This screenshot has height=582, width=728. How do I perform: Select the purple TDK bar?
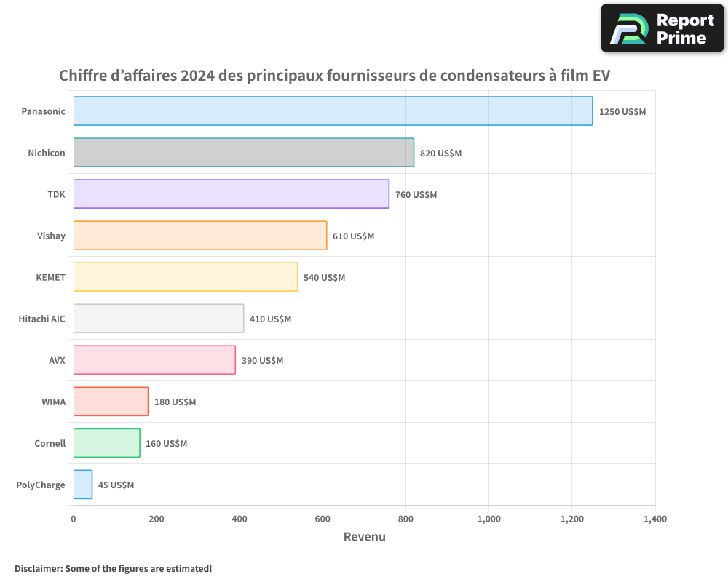click(231, 194)
